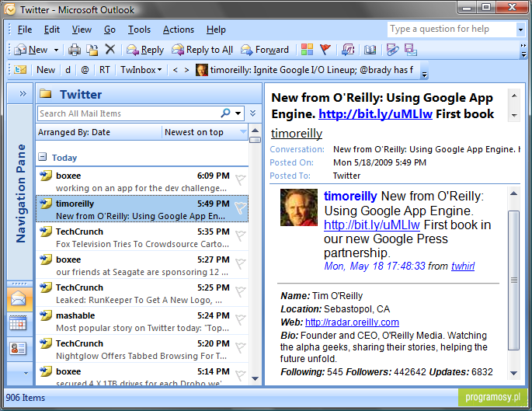Click the Forward button
The width and height of the screenshot is (532, 411).
coord(265,50)
